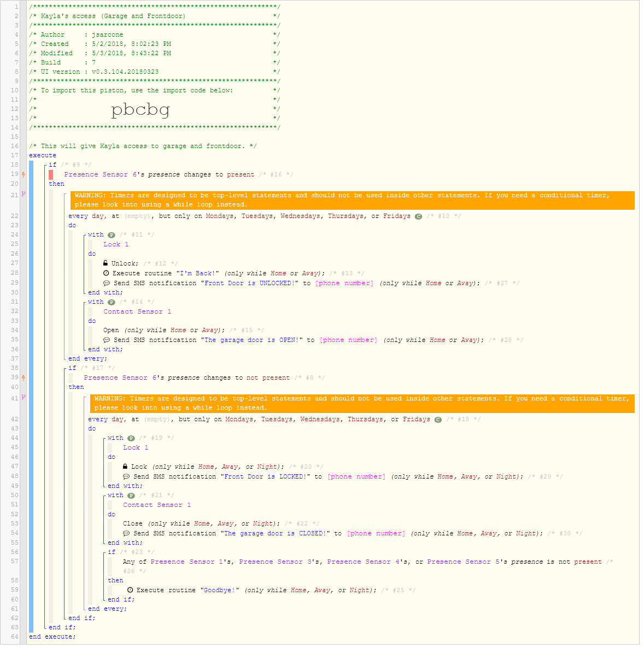Click the SMS bubble icon for "garage door is OPEN!"
Viewport: 644px width, 649px height.
click(x=107, y=340)
